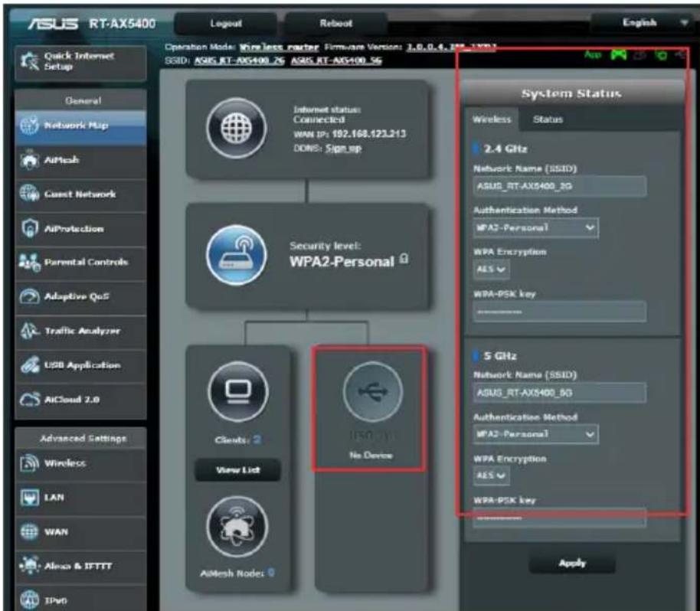
Task: Click the View List button
Action: tap(238, 470)
